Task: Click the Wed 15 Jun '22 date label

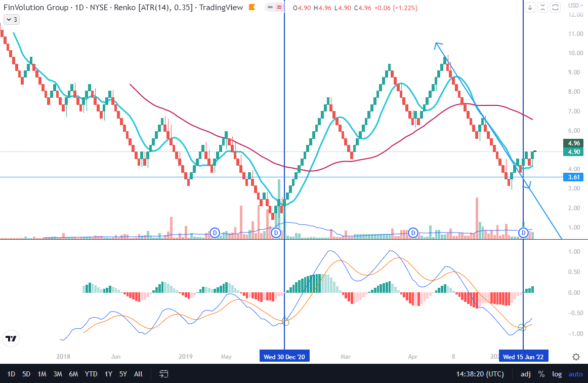Action: (x=523, y=357)
